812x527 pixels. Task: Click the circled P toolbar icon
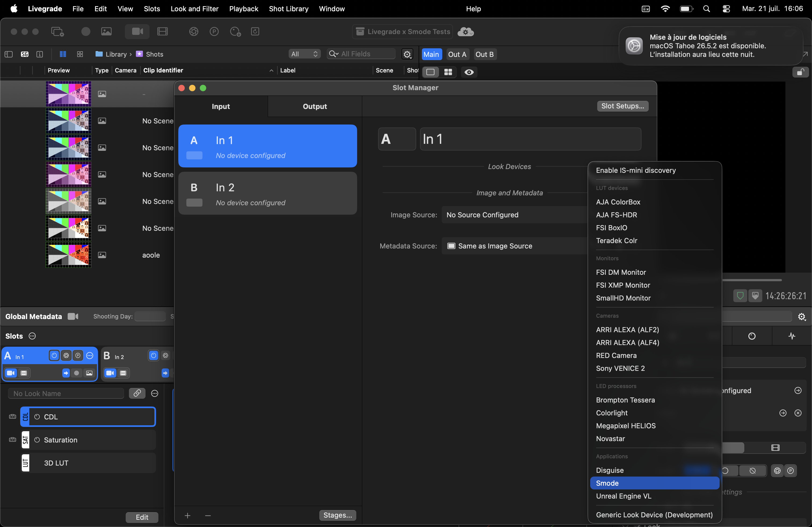[214, 32]
